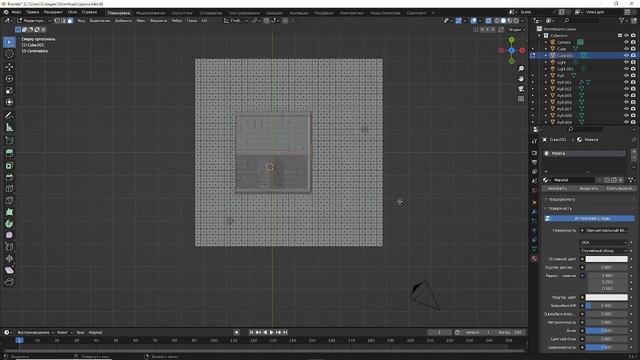Toggle the camera view icon in viewport
Viewport: 640px width, 360px height.
pyautogui.click(x=521, y=89)
